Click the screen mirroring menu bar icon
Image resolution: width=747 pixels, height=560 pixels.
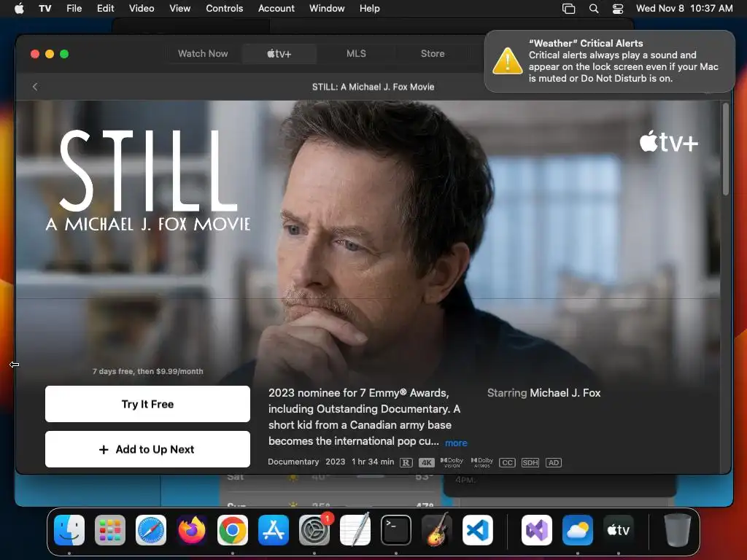(568, 8)
